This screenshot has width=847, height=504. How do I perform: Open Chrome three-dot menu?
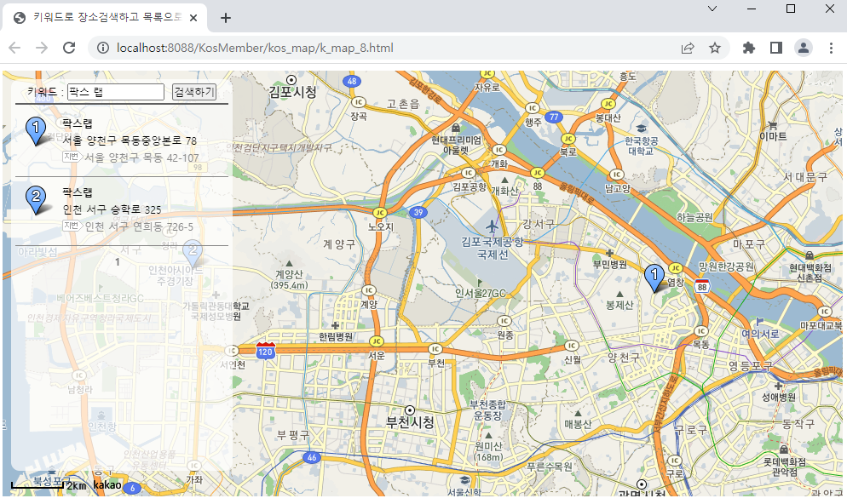pyautogui.click(x=832, y=48)
